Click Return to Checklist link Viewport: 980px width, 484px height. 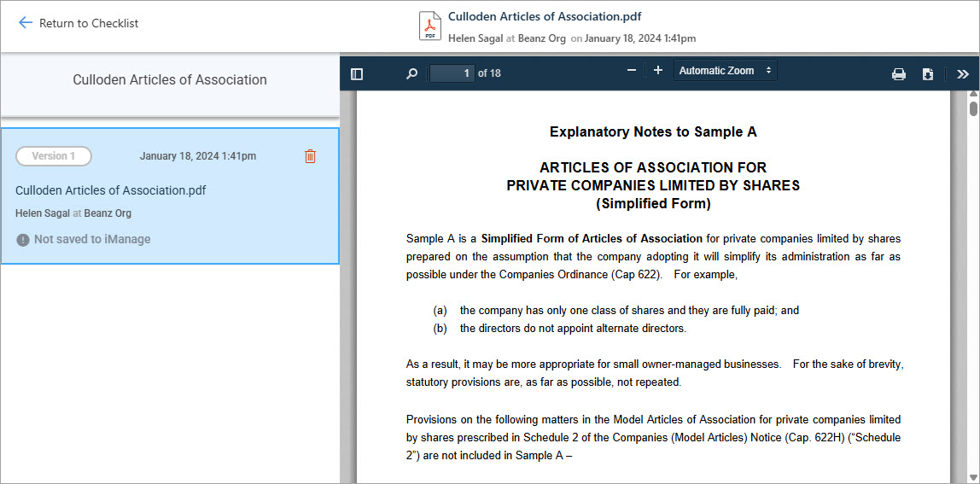coord(89,23)
